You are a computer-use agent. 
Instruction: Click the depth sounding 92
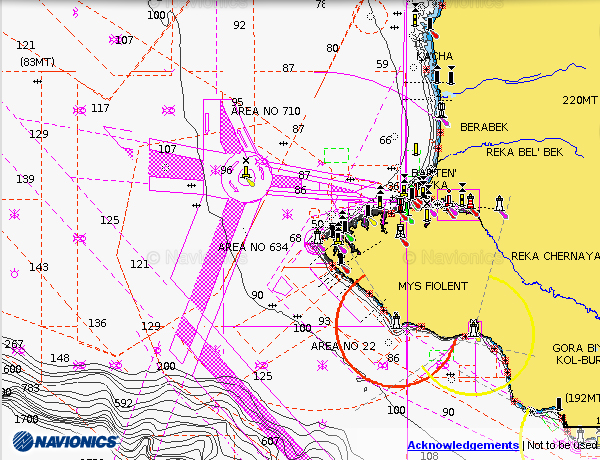pyautogui.click(x=239, y=25)
